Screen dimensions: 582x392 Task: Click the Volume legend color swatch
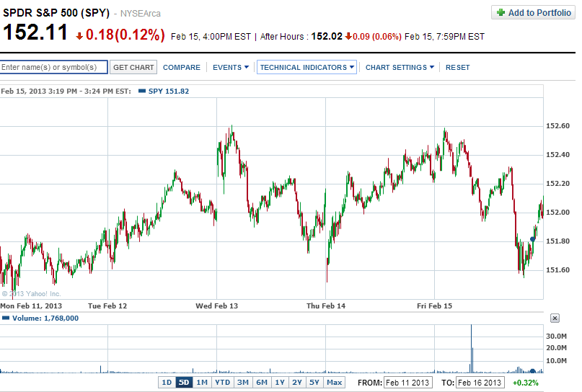6,318
